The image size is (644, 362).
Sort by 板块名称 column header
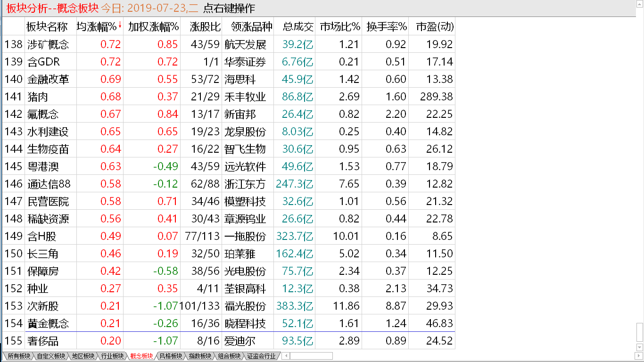click(x=47, y=26)
